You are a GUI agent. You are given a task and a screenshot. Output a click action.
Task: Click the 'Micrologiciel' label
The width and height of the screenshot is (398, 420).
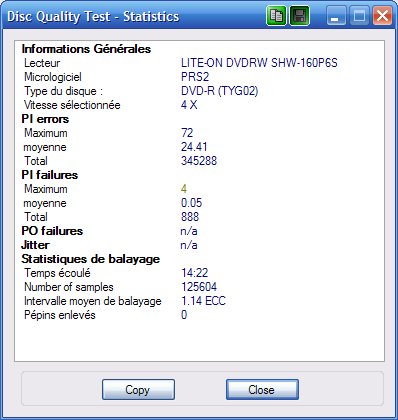pyautogui.click(x=53, y=77)
